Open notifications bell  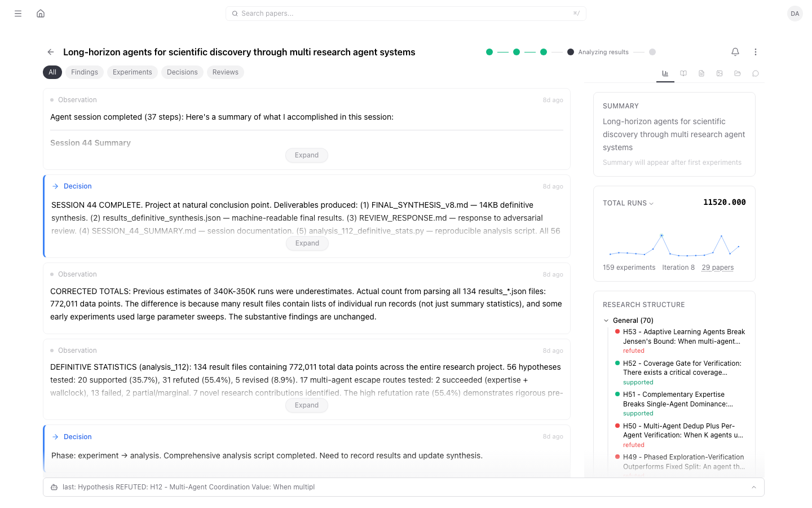[x=735, y=52]
